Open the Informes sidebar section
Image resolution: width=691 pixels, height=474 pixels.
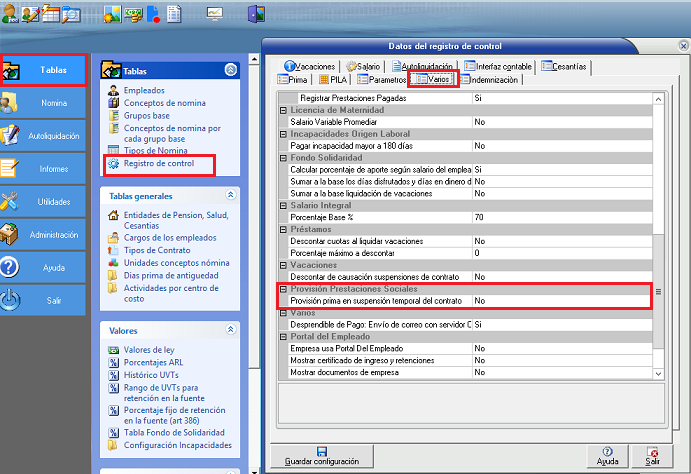point(42,168)
